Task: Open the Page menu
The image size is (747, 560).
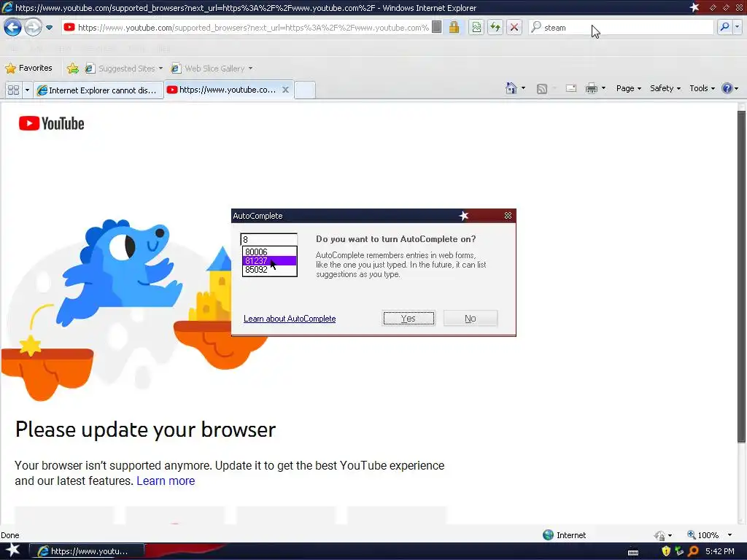Action: [x=628, y=88]
